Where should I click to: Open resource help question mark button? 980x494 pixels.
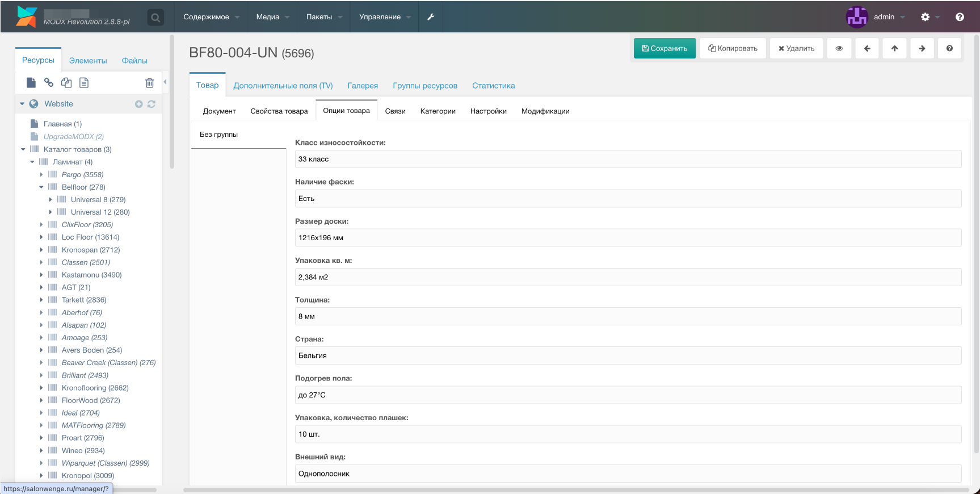click(x=949, y=48)
